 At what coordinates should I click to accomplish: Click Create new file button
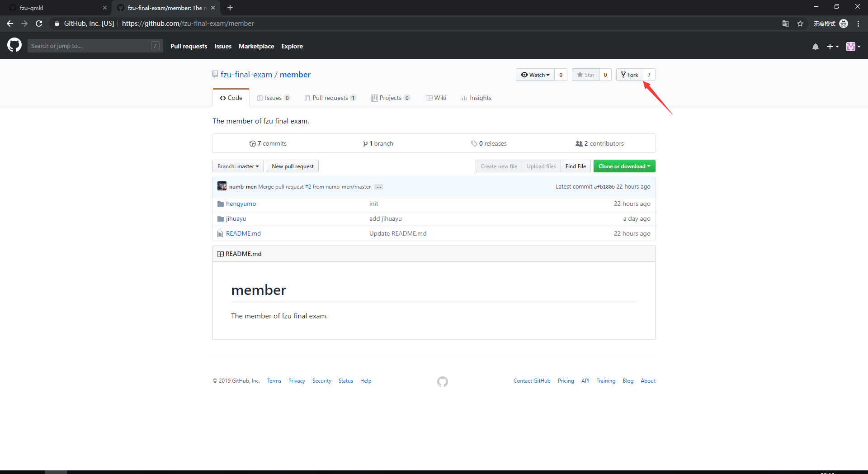(499, 166)
